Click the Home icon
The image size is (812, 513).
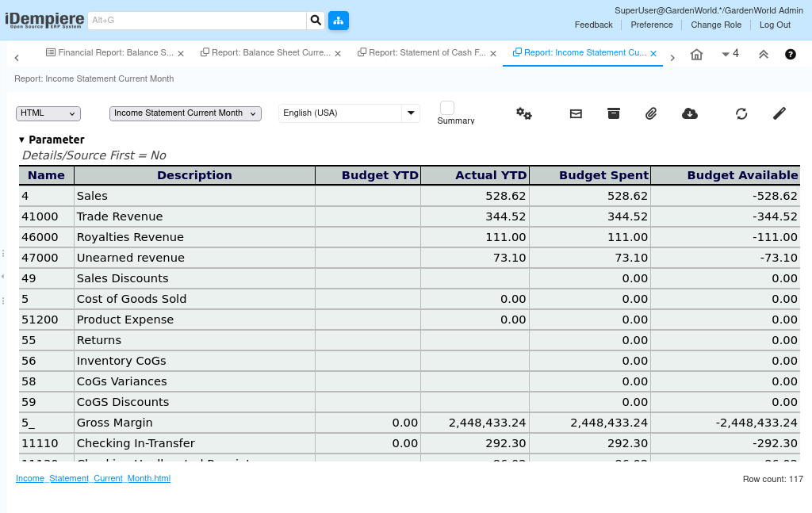pos(696,55)
